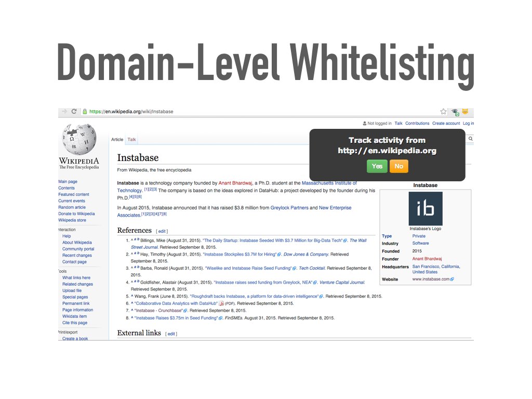Open Greylock Partners link
Screen dimensions: 532x399
pyautogui.click(x=289, y=208)
